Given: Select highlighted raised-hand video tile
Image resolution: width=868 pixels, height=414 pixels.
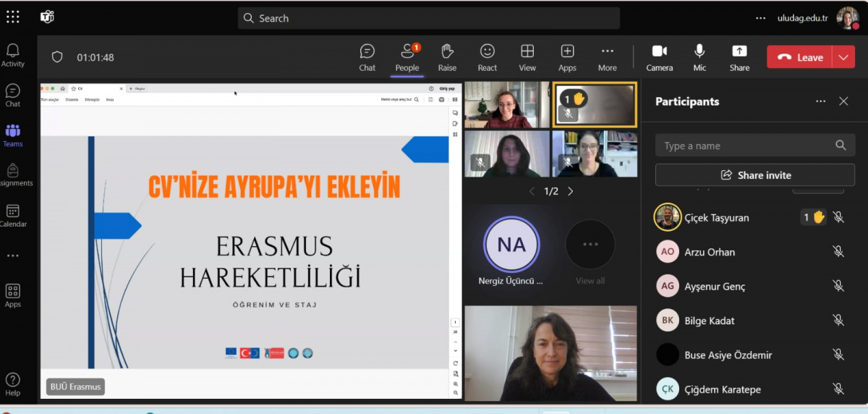Looking at the screenshot, I should pyautogui.click(x=595, y=104).
